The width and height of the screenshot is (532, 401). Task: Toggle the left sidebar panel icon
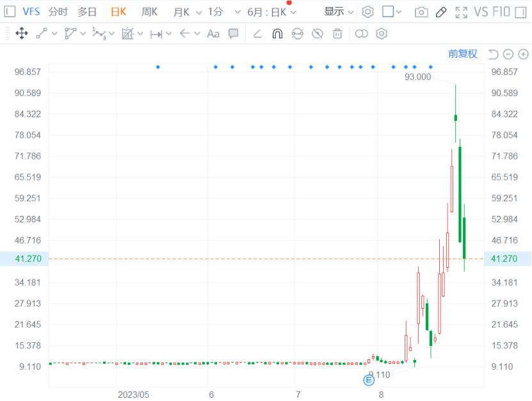tap(10, 12)
